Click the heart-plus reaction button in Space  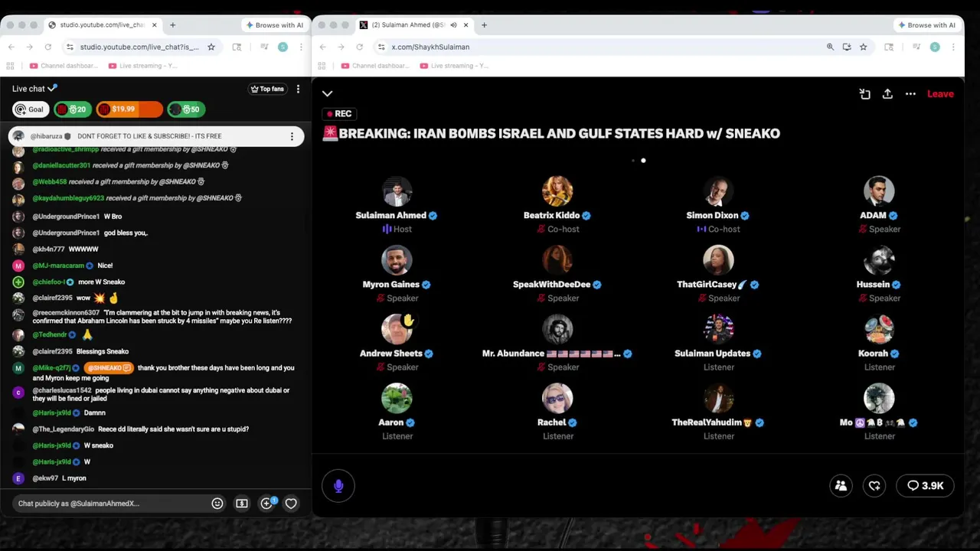(x=874, y=486)
